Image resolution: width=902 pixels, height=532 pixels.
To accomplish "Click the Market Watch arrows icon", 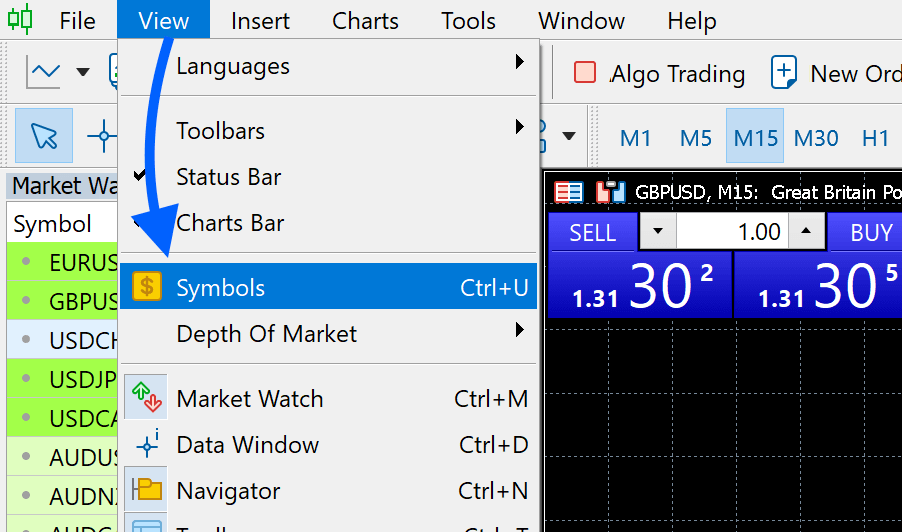I will click(146, 397).
